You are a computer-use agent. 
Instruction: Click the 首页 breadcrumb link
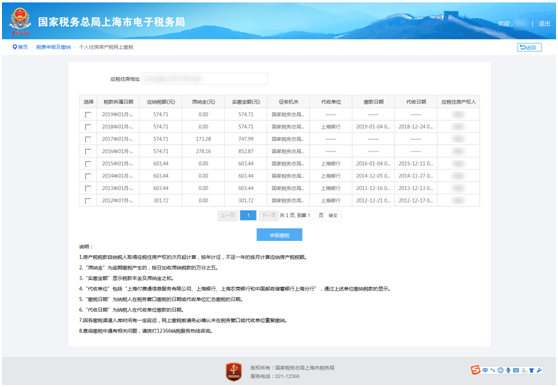click(23, 47)
